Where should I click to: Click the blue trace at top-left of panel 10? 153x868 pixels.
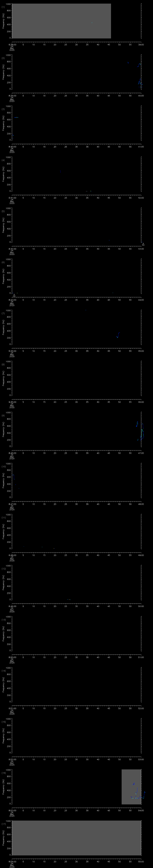pyautogui.click(x=13, y=475)
